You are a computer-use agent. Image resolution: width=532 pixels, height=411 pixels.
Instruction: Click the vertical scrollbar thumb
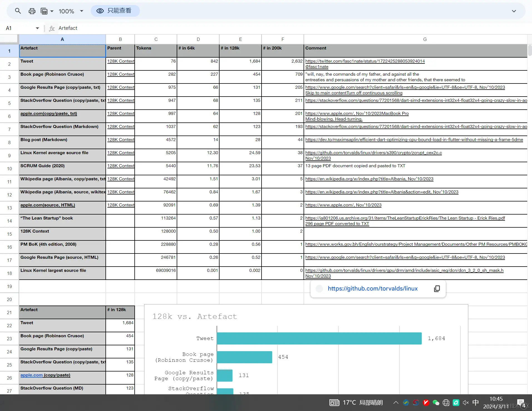[x=530, y=50]
